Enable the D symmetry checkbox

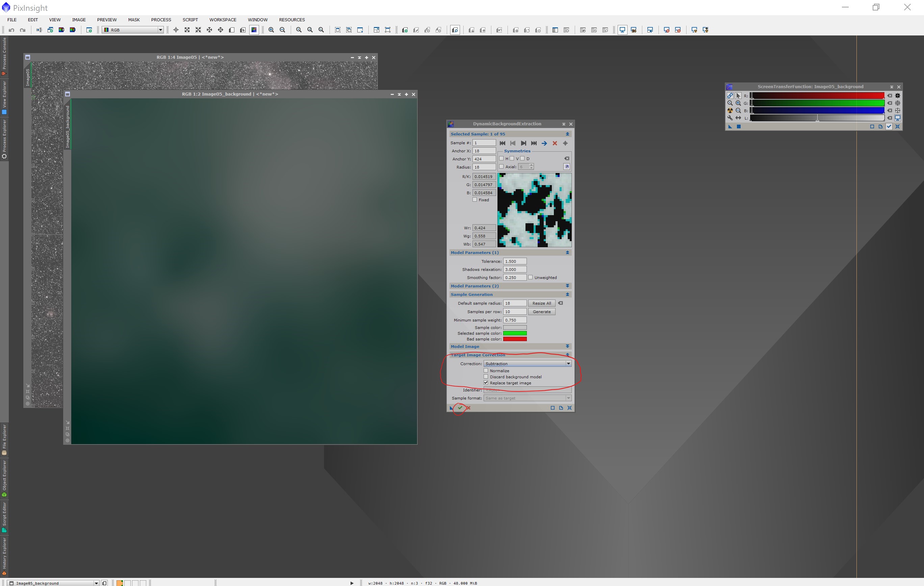pos(522,158)
